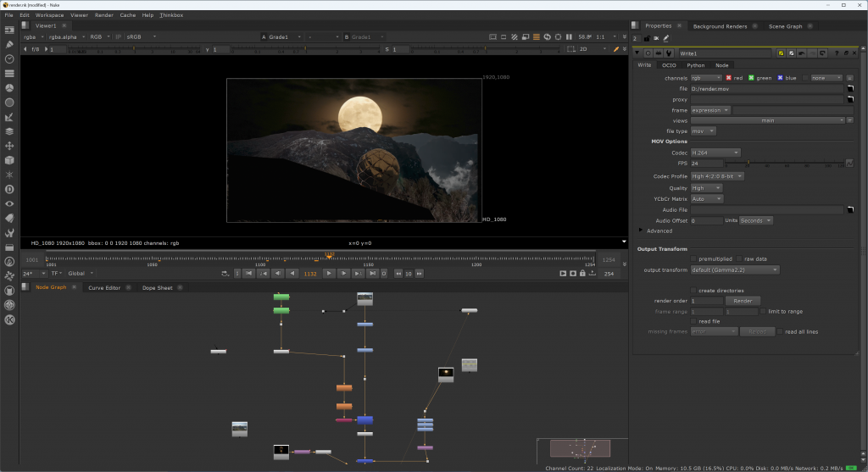Switch to the Python tab in Write properties
This screenshot has height=472, width=868.
click(695, 65)
